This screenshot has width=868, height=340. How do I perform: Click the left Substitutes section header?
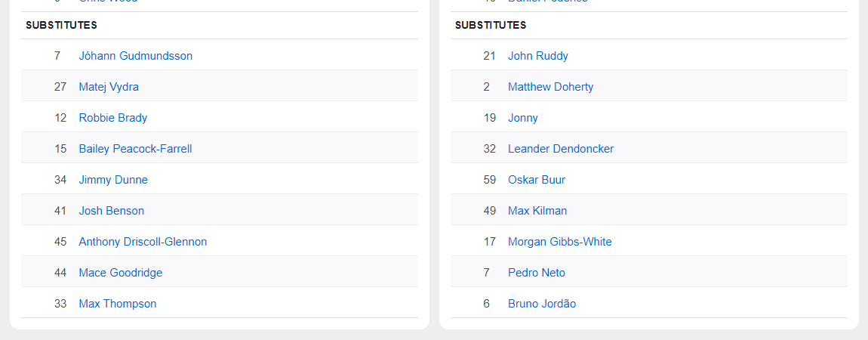coord(62,25)
